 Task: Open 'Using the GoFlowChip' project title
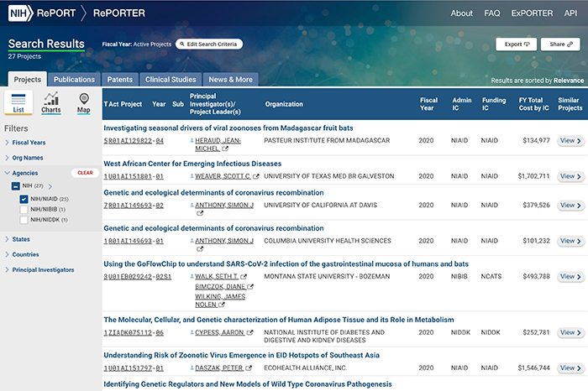tap(286, 264)
